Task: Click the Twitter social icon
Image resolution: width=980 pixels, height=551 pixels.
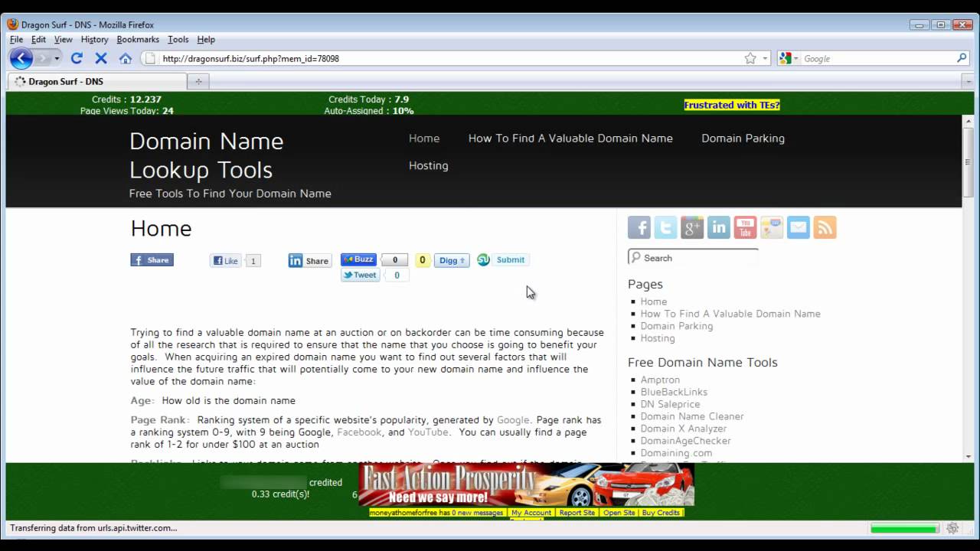Action: point(665,227)
